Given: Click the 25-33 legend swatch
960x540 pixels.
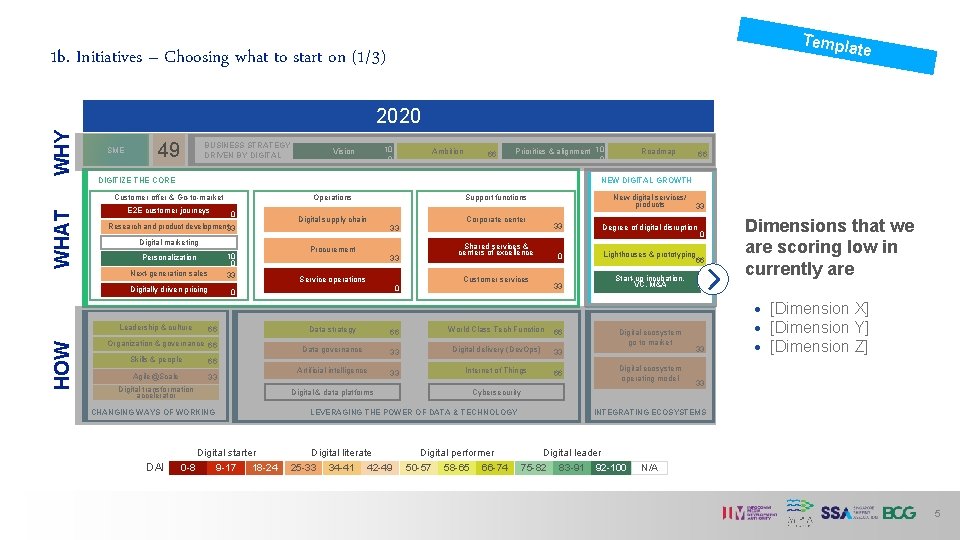Looking at the screenshot, I should click(x=303, y=468).
